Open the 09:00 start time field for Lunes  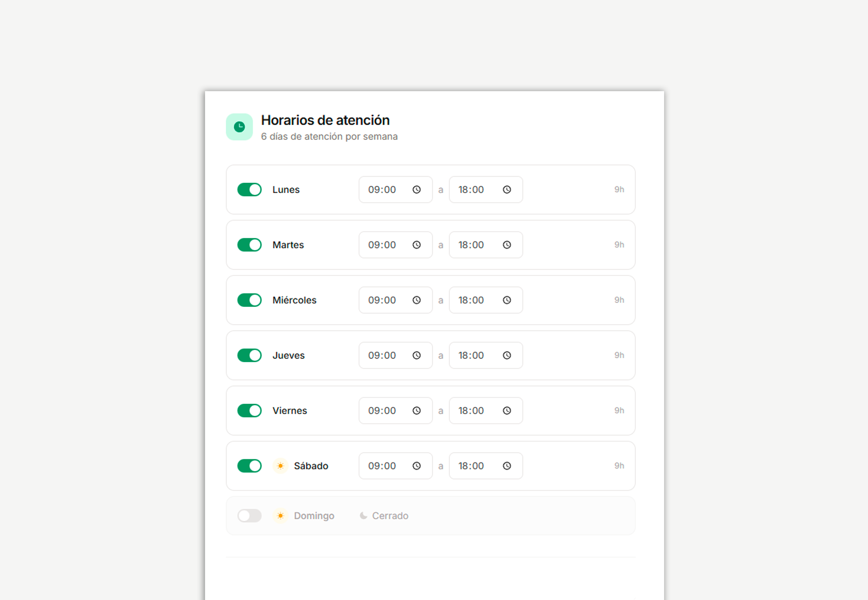[382, 190]
